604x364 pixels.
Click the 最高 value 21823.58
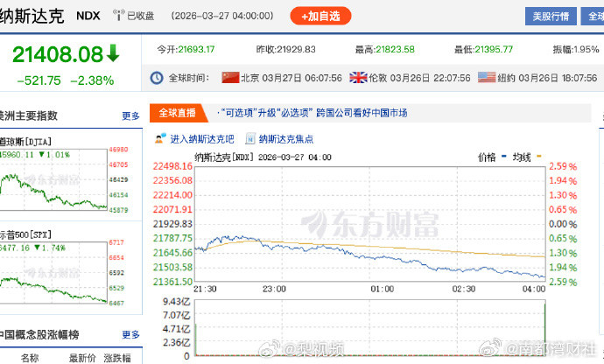point(395,50)
